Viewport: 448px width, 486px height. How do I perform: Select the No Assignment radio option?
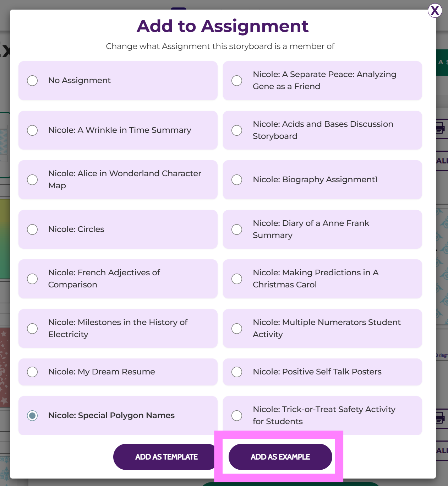32,81
